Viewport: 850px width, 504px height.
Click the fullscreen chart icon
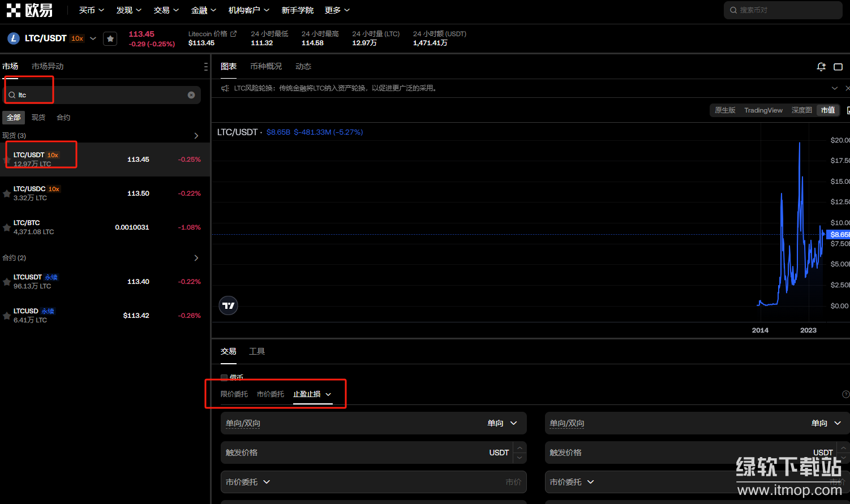point(838,67)
